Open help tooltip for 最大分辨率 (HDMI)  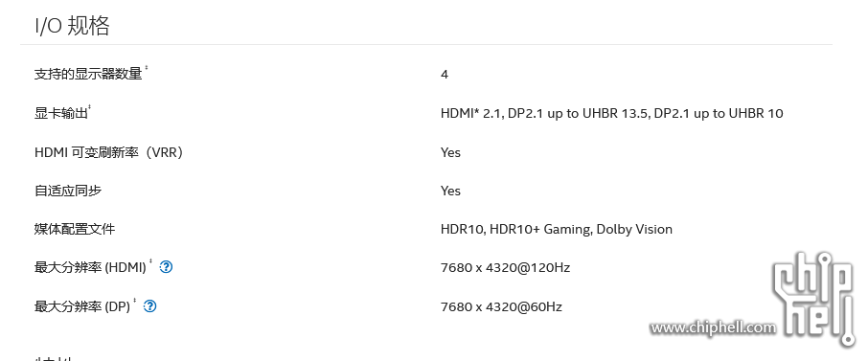point(166,267)
